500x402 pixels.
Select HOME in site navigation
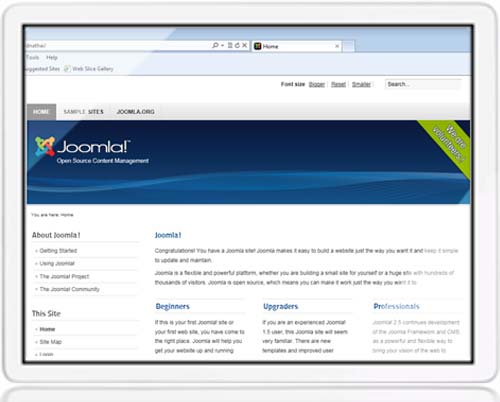tap(41, 112)
